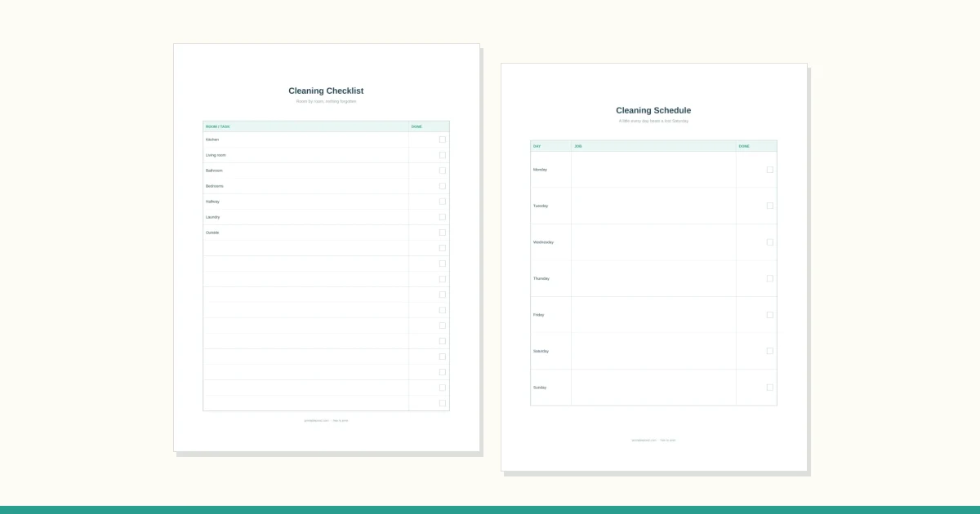Mark Wednesday as done

pyautogui.click(x=770, y=242)
